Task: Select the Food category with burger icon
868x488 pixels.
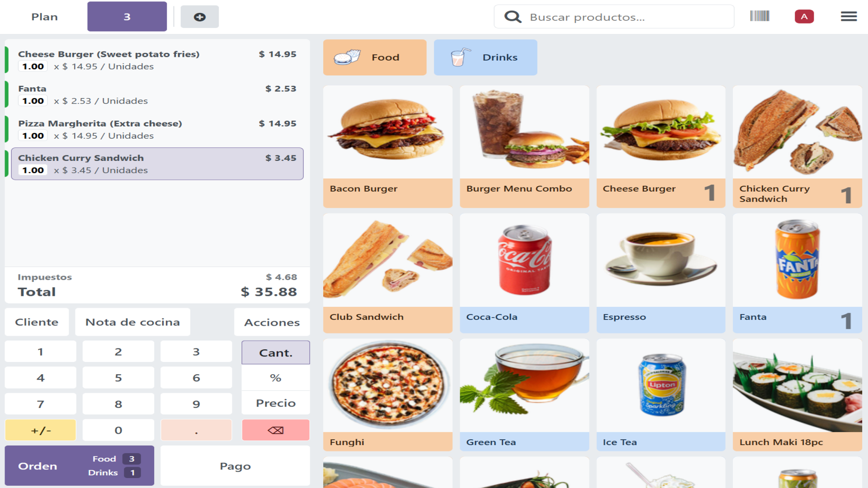Action: (374, 57)
